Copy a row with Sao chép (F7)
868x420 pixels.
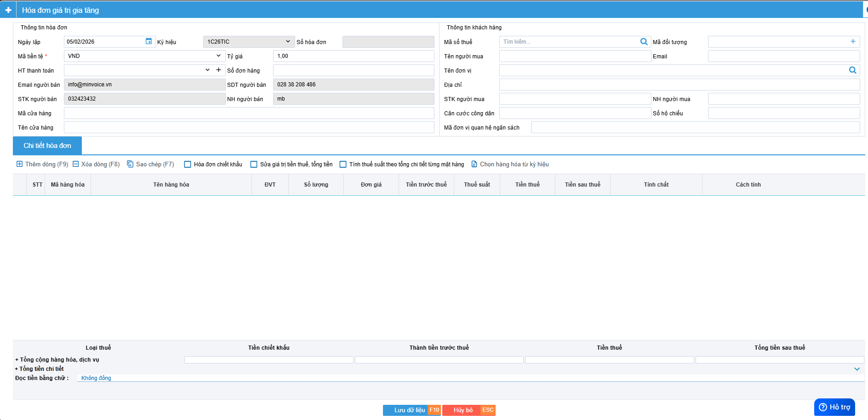click(x=150, y=165)
